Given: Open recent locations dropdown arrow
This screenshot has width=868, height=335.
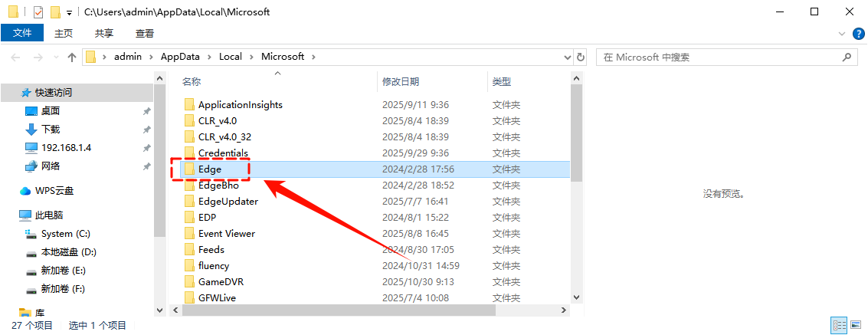Looking at the screenshot, I should pyautogui.click(x=55, y=57).
